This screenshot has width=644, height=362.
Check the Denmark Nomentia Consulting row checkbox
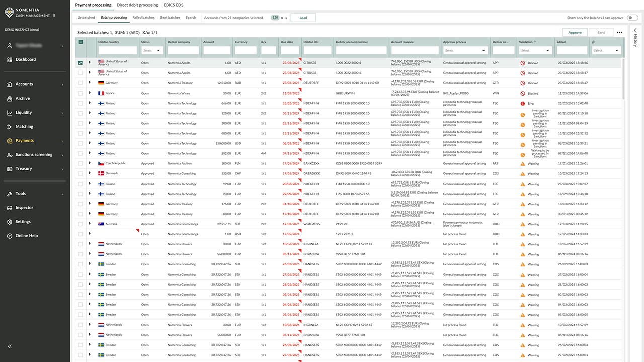[80, 173]
